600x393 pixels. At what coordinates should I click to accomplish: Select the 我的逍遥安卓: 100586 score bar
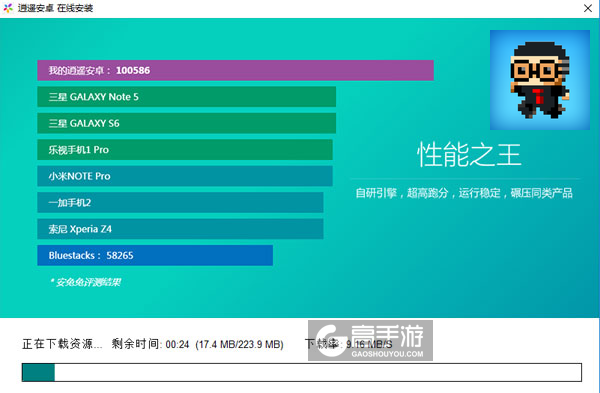click(x=235, y=70)
